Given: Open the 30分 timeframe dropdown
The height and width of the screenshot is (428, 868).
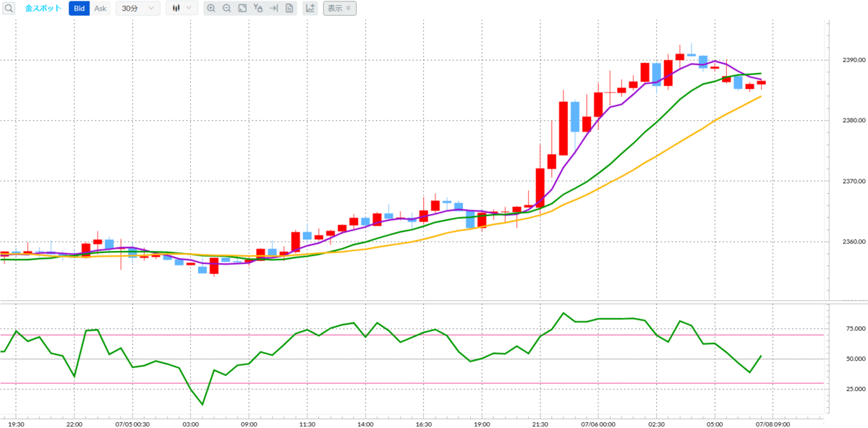Looking at the screenshot, I should [137, 9].
